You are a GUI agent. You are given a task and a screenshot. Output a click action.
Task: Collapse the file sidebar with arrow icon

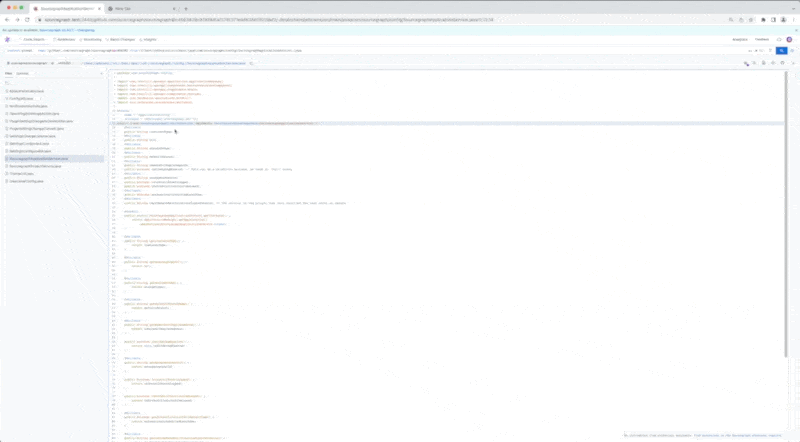pos(102,73)
